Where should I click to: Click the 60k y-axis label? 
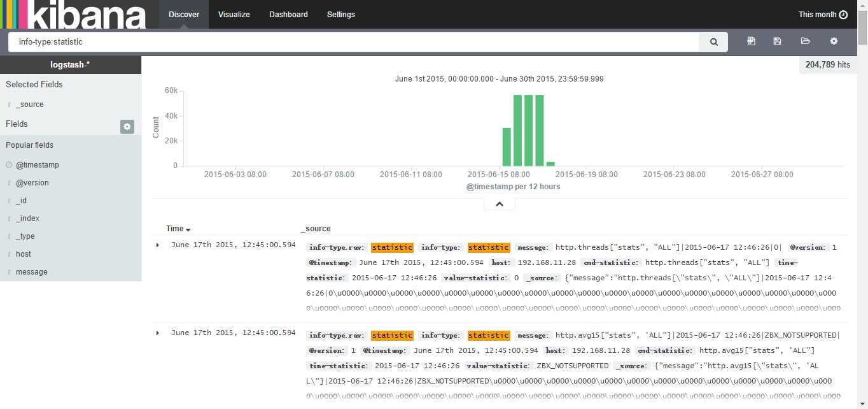[x=171, y=90]
